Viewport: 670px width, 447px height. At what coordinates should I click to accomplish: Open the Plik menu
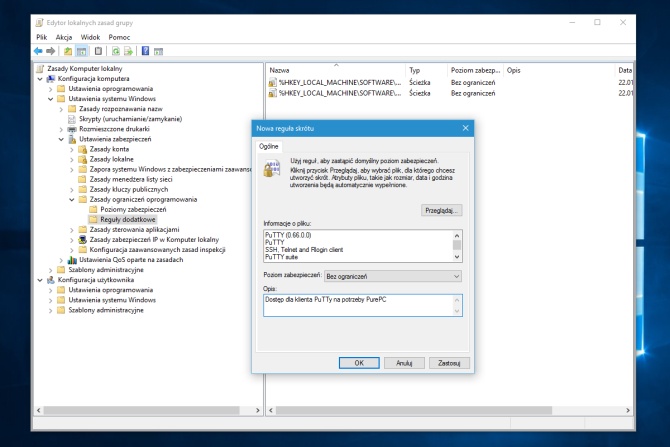coord(41,37)
